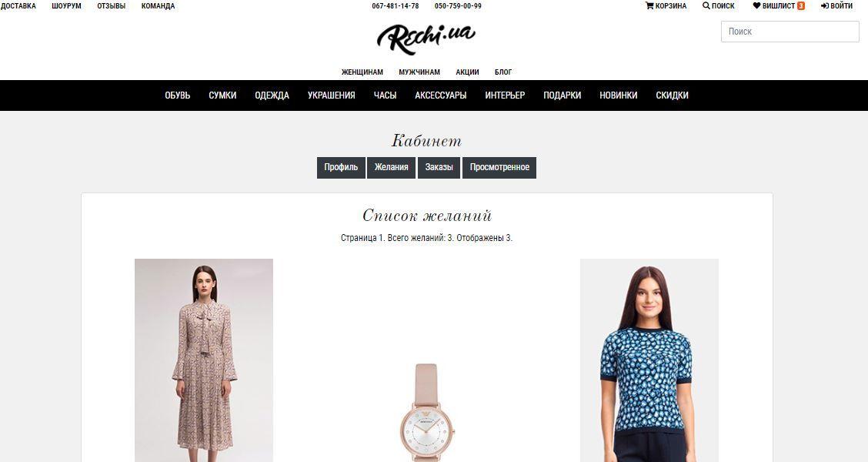Open the Заказы tab
The height and width of the screenshot is (462, 868).
(439, 167)
